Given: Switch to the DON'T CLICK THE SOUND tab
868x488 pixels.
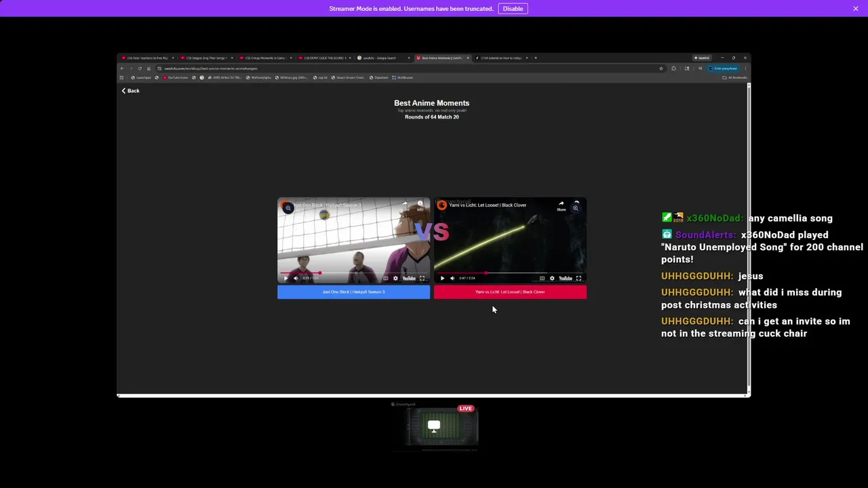Looking at the screenshot, I should pos(325,58).
